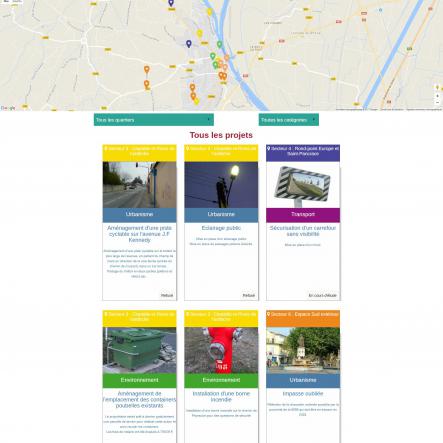This screenshot has width=443, height=443.
Task: Click the 'Réalisé' status on the cycle path card
Action: tap(167, 295)
